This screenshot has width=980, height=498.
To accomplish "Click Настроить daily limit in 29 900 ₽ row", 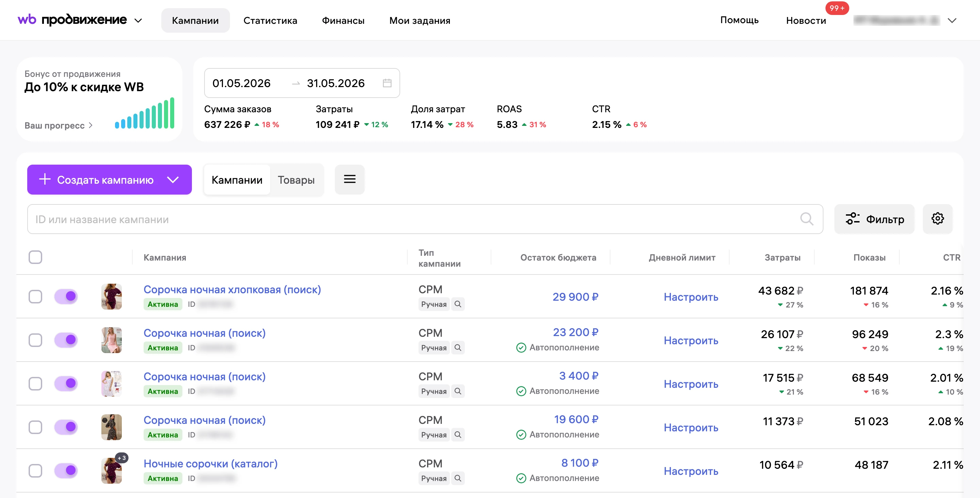I will coord(691,297).
